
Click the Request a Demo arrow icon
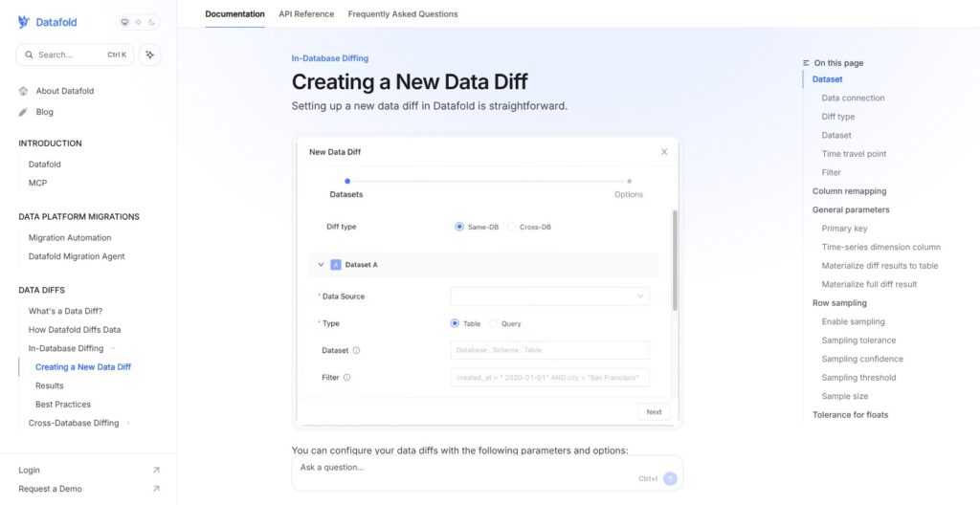(156, 489)
